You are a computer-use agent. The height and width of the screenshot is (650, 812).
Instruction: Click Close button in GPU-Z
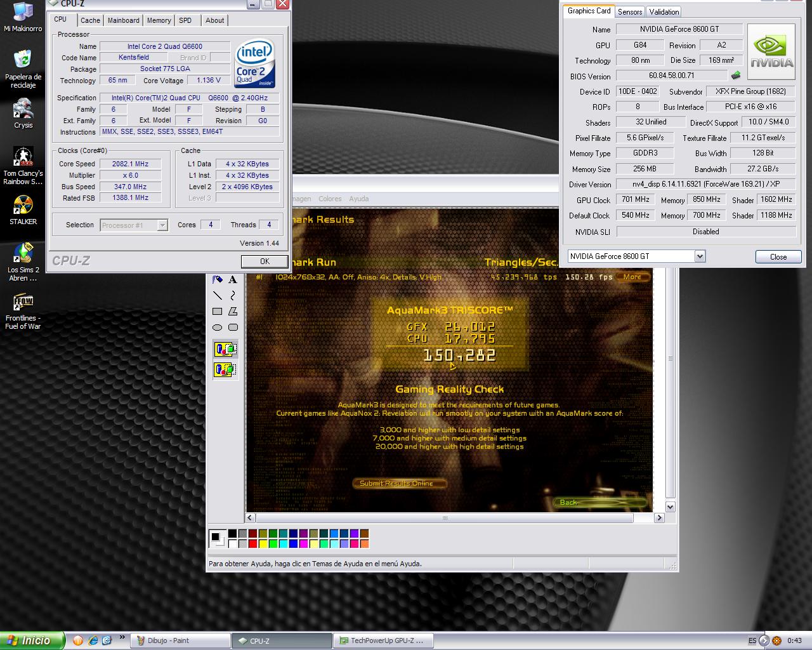click(778, 256)
